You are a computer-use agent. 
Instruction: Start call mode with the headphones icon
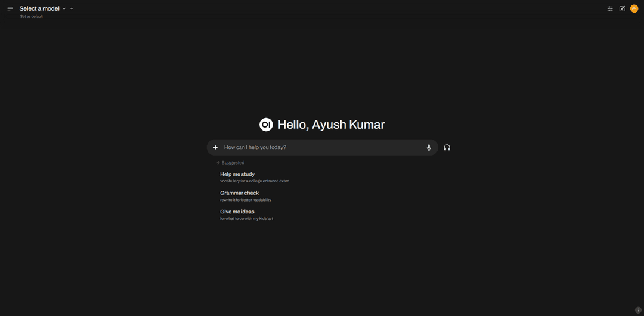[447, 147]
